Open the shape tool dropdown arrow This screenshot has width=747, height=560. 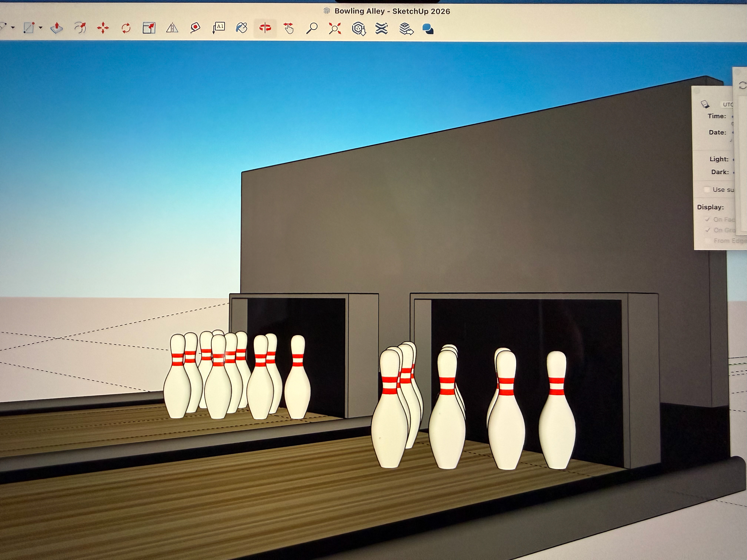pos(40,28)
